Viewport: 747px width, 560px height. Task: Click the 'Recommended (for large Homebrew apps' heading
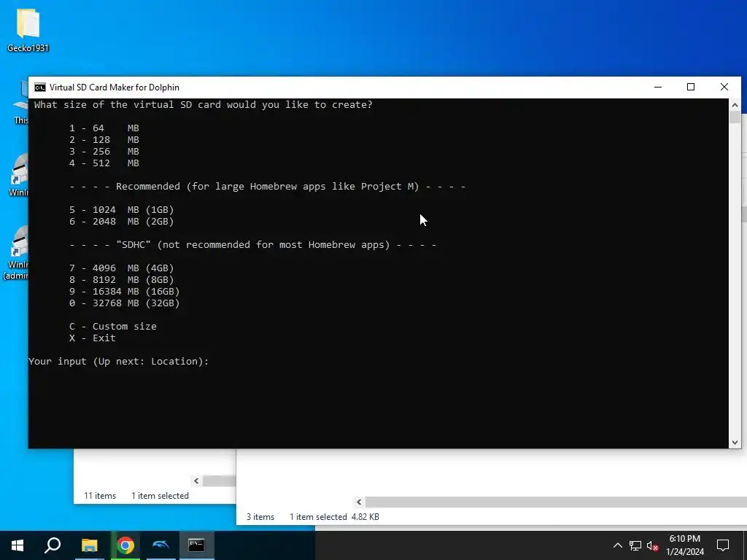click(x=268, y=186)
